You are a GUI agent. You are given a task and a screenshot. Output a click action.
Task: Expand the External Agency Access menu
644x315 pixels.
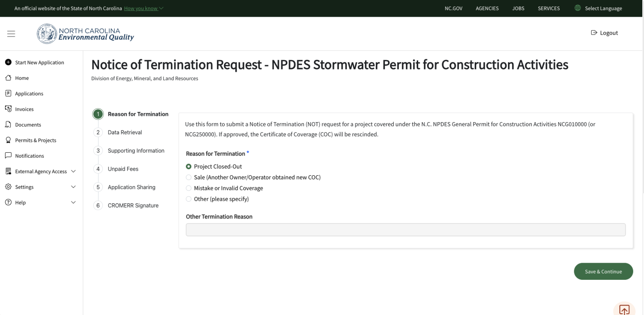(41, 171)
